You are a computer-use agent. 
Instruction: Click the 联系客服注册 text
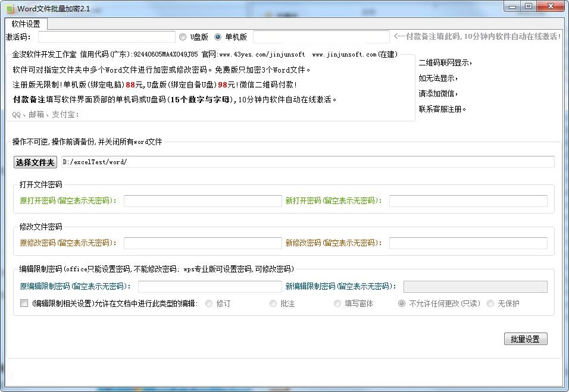click(442, 109)
